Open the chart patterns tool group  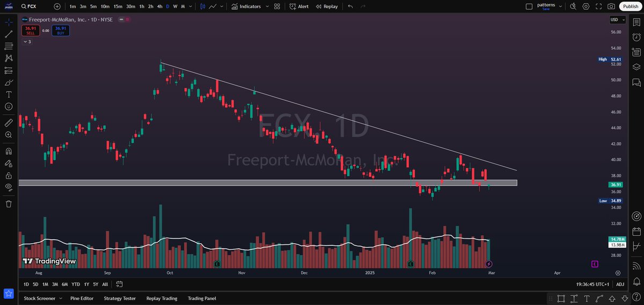coord(9,58)
